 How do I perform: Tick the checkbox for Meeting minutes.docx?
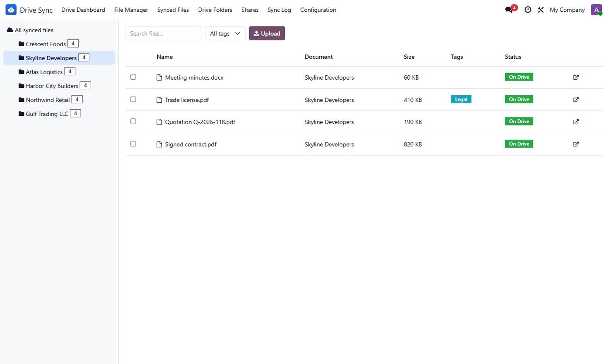(133, 77)
